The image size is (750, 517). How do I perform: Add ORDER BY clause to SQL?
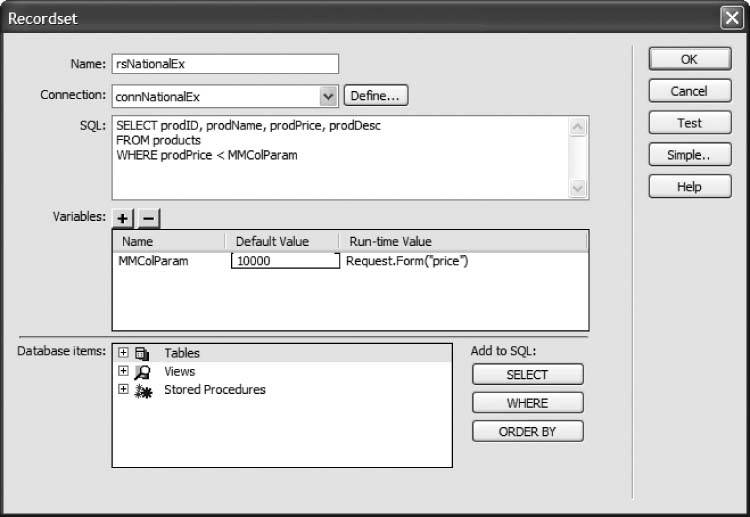527,432
